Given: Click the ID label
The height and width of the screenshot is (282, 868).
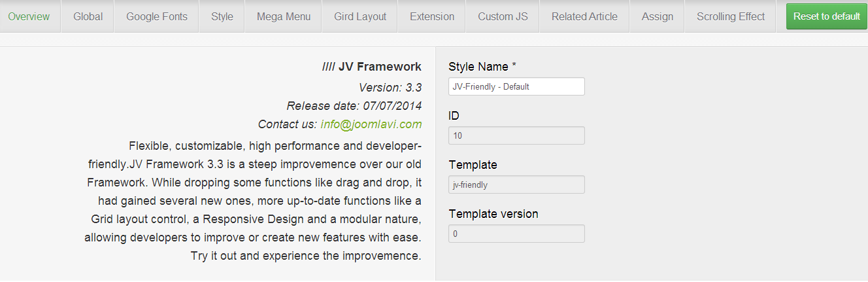Looking at the screenshot, I should (x=454, y=116).
